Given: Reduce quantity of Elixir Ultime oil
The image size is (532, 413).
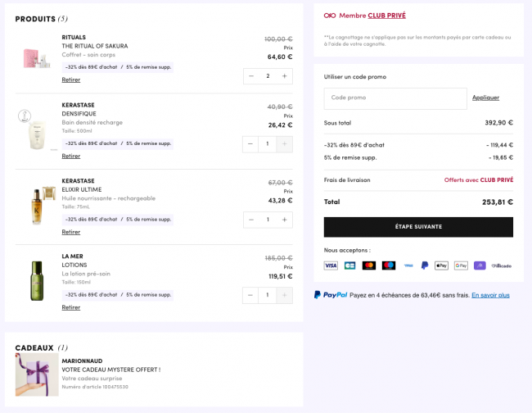Looking at the screenshot, I should coord(251,220).
